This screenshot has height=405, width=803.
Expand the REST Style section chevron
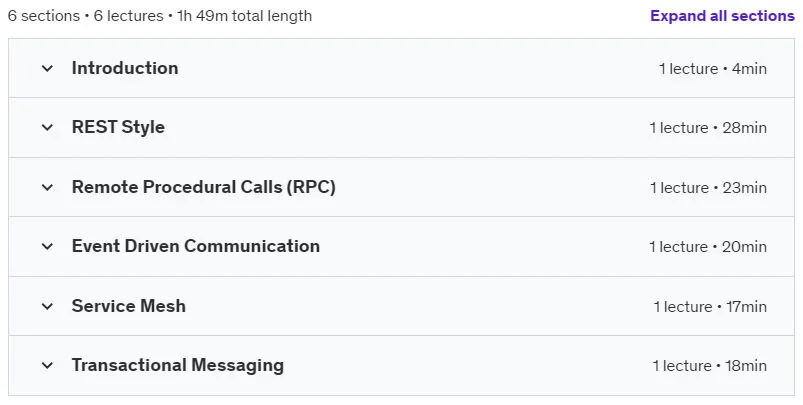click(x=47, y=127)
